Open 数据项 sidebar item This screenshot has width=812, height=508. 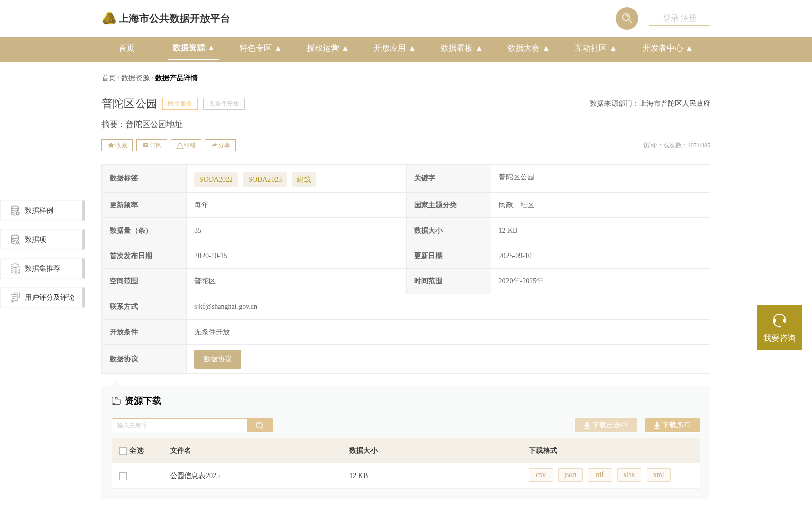pyautogui.click(x=42, y=239)
